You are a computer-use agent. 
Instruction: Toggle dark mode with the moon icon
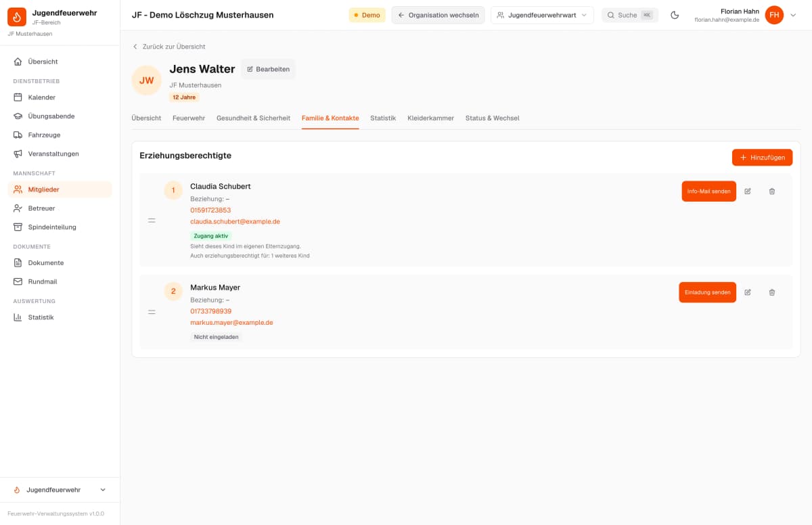[x=675, y=15]
